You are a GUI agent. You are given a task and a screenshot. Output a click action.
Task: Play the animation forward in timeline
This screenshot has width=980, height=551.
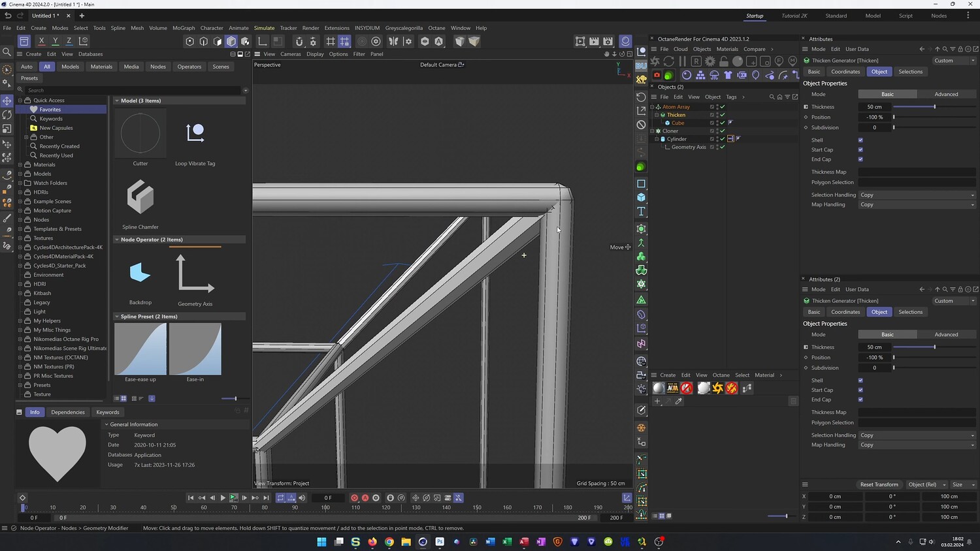point(223,497)
